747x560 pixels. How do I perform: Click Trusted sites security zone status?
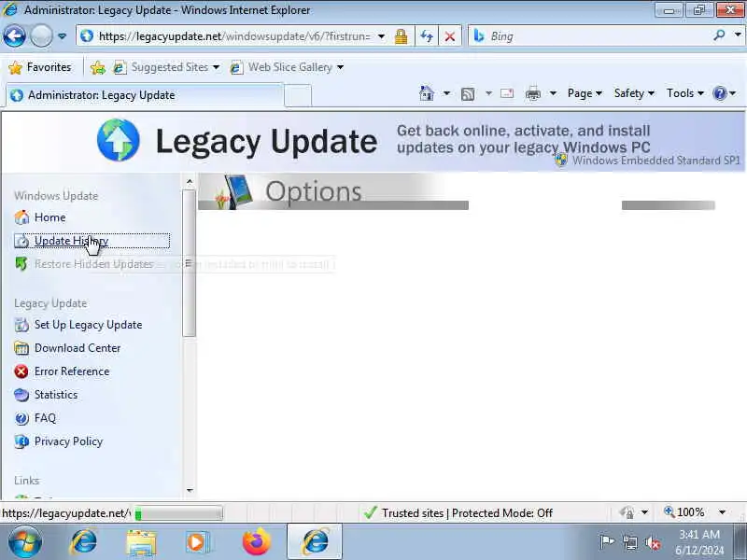pos(458,513)
